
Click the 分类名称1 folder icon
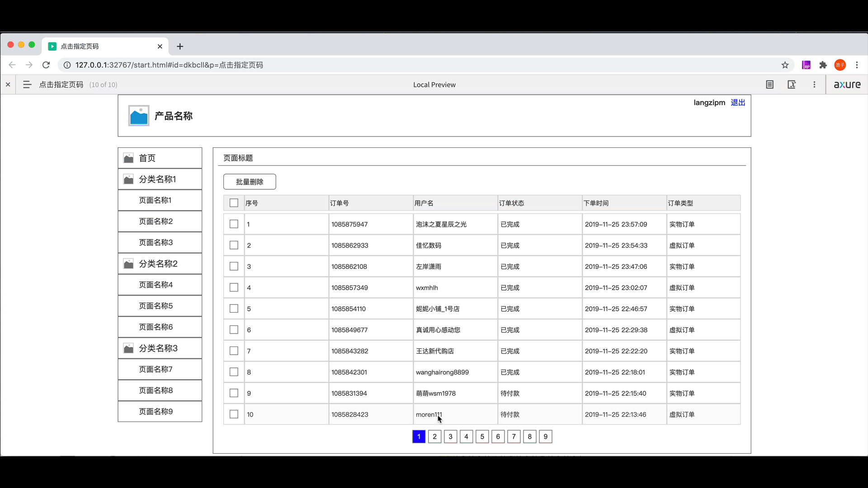click(128, 179)
